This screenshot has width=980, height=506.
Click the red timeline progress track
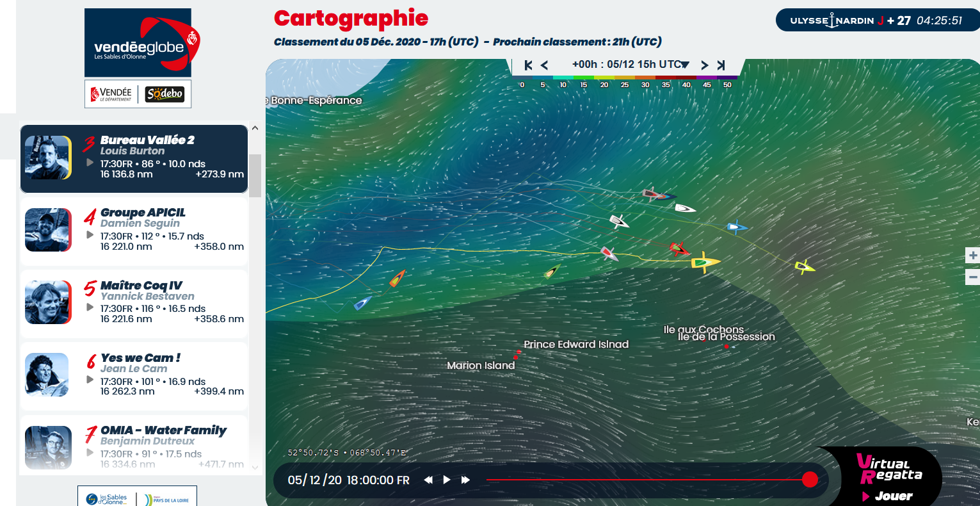click(645, 480)
